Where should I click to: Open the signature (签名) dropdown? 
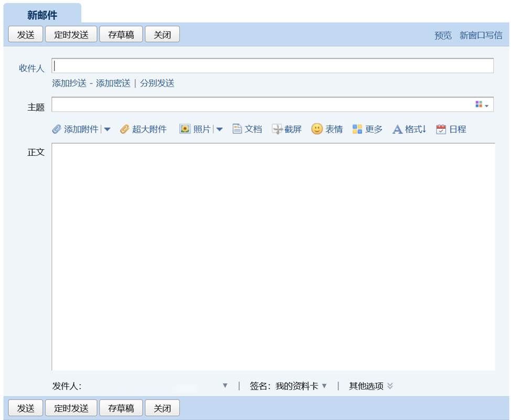tap(324, 386)
